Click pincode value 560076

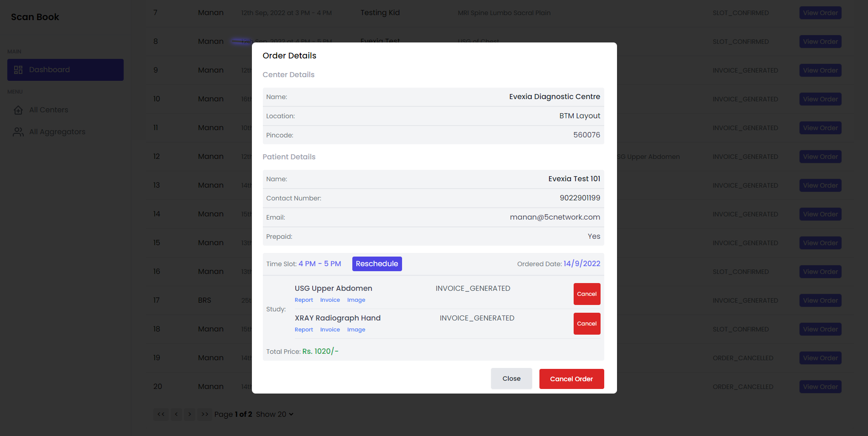click(587, 135)
